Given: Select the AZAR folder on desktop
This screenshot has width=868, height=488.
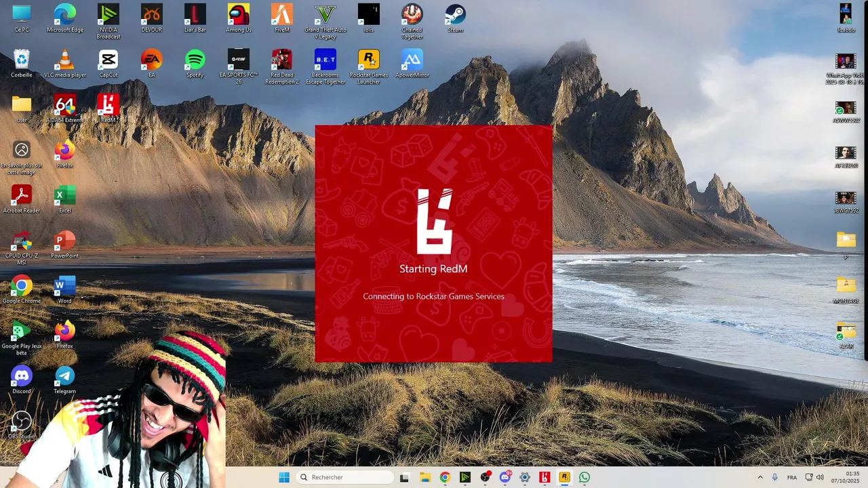Looking at the screenshot, I should (x=846, y=335).
